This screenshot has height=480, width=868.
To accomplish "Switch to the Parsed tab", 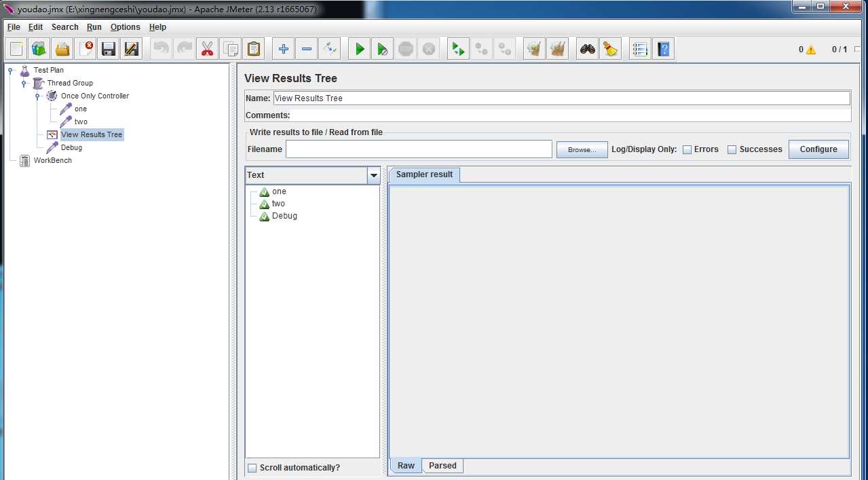I will pos(442,466).
